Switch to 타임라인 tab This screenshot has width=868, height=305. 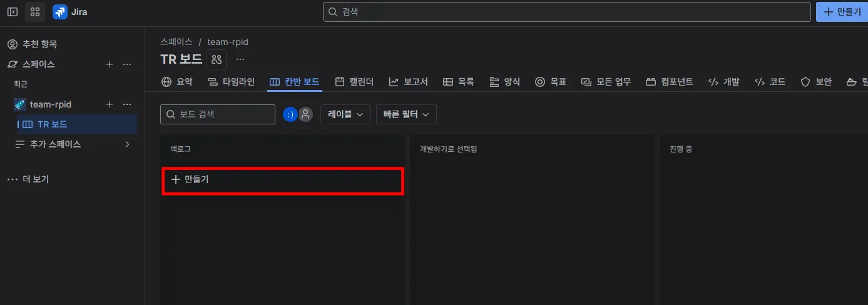(231, 82)
